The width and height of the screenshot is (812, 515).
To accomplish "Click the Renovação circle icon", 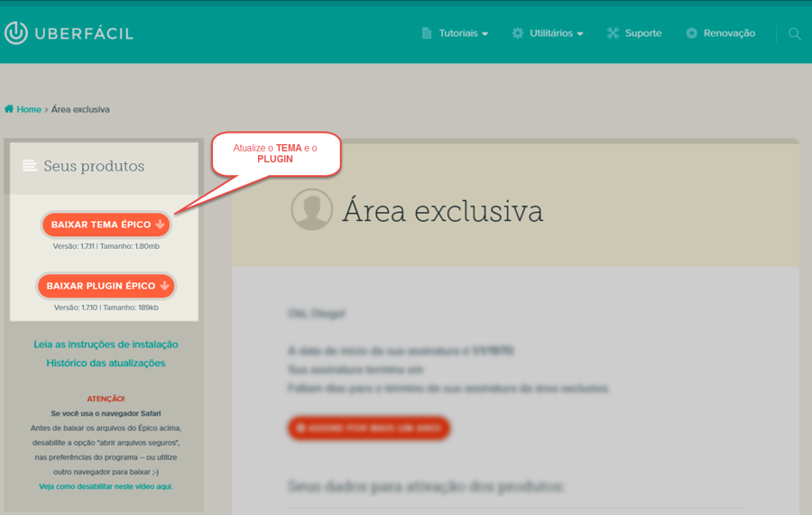I will [x=691, y=33].
